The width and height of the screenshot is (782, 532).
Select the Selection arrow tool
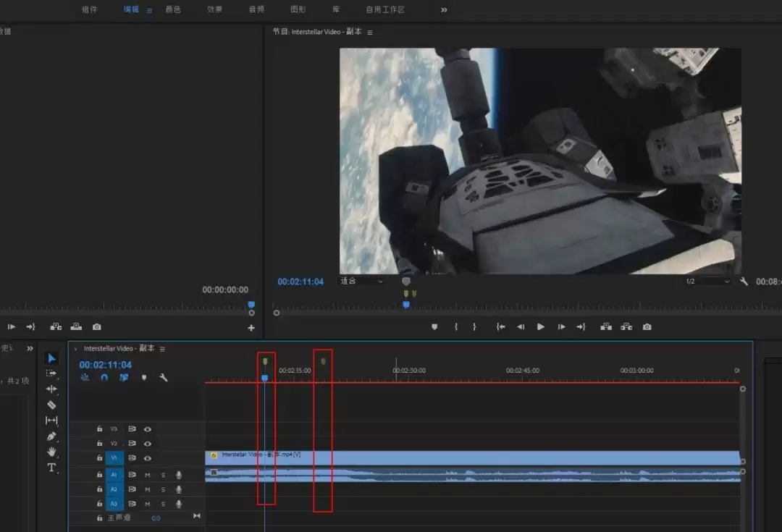pyautogui.click(x=51, y=358)
